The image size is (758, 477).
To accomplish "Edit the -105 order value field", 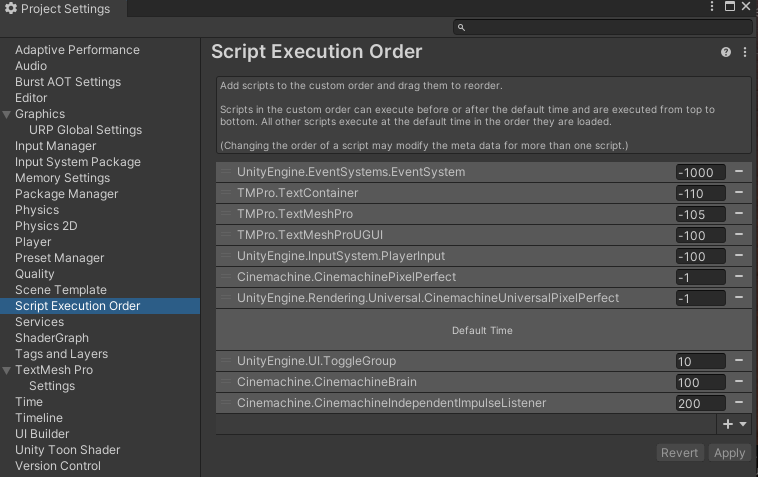I will [700, 214].
